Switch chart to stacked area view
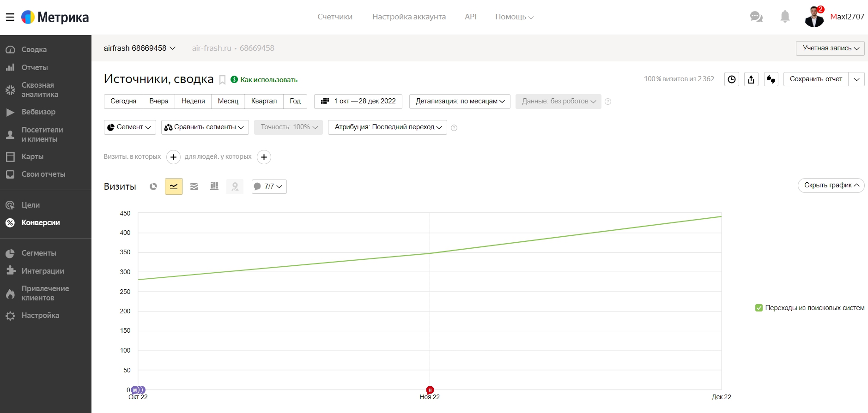 [194, 186]
